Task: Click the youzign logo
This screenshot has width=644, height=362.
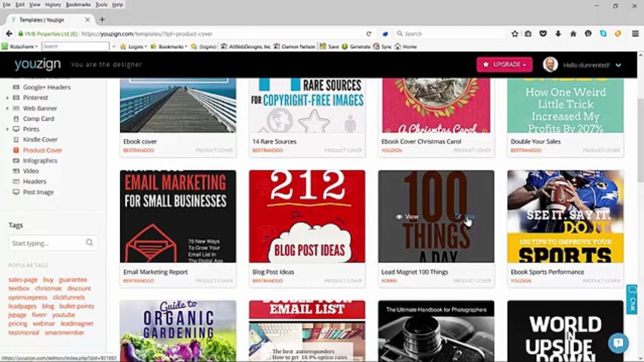Action: click(x=38, y=64)
